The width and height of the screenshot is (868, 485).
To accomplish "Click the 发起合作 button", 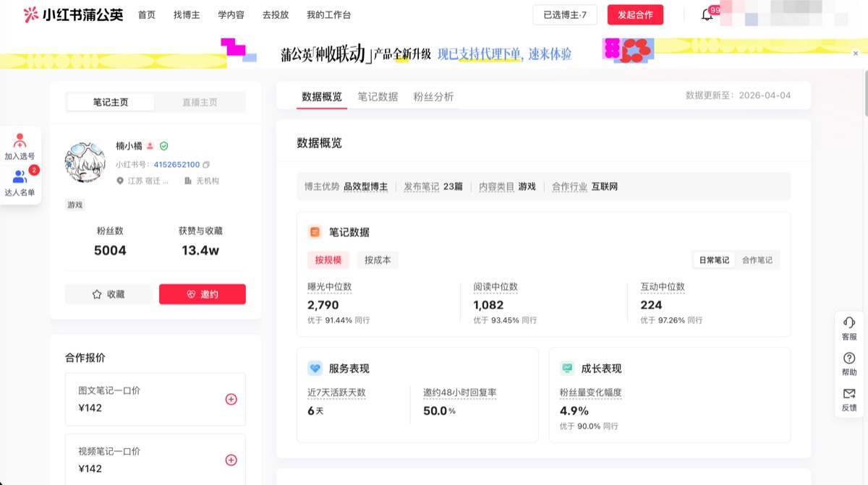I will click(x=635, y=14).
